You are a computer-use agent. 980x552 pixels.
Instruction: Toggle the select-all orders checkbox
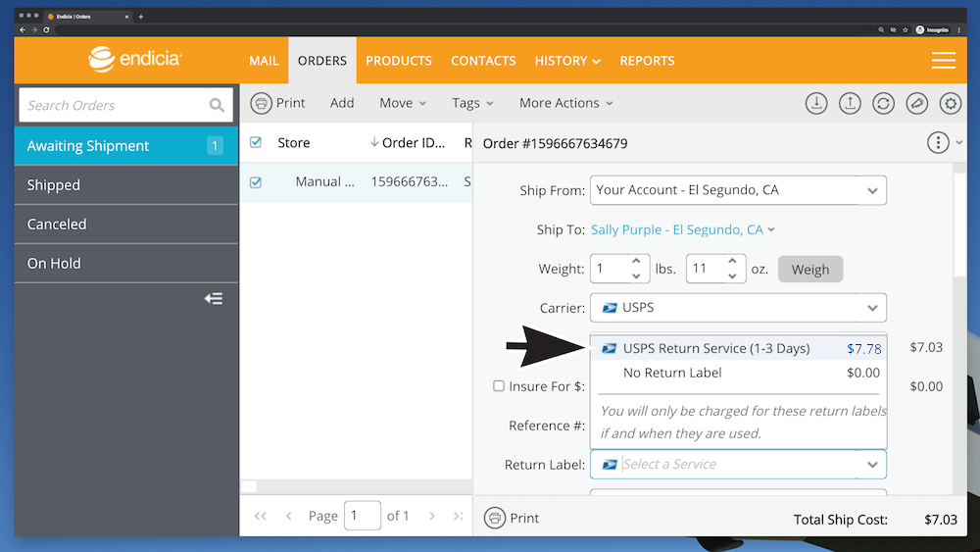pos(256,142)
